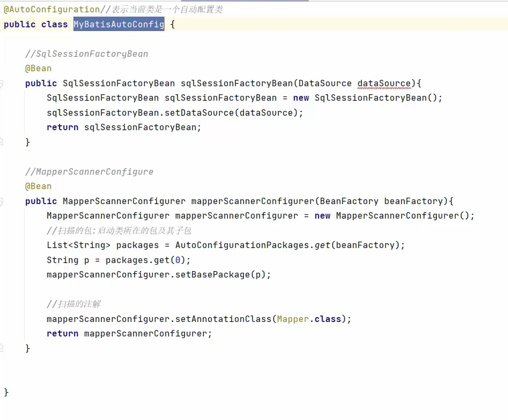
Task: Click the comment //扫描的包:启动类所在的包及其子包
Action: pyautogui.click(x=119, y=230)
